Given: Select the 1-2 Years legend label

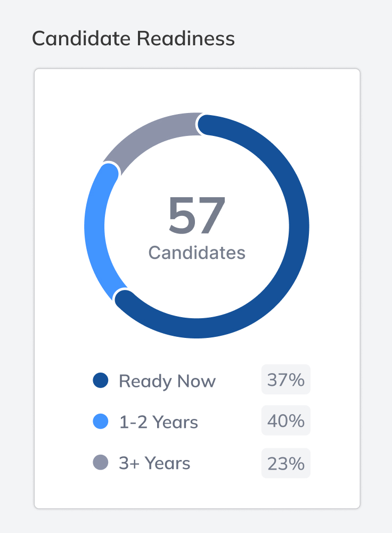Looking at the screenshot, I should click(159, 422).
